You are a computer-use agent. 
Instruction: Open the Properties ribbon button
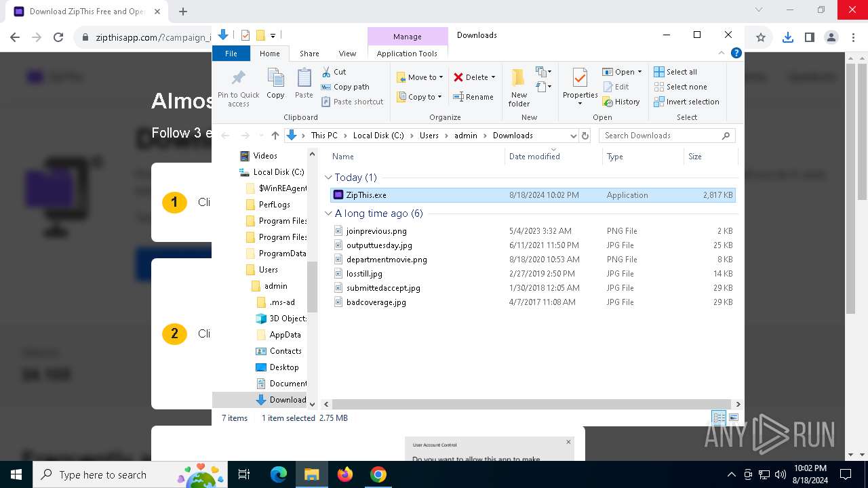[580, 87]
